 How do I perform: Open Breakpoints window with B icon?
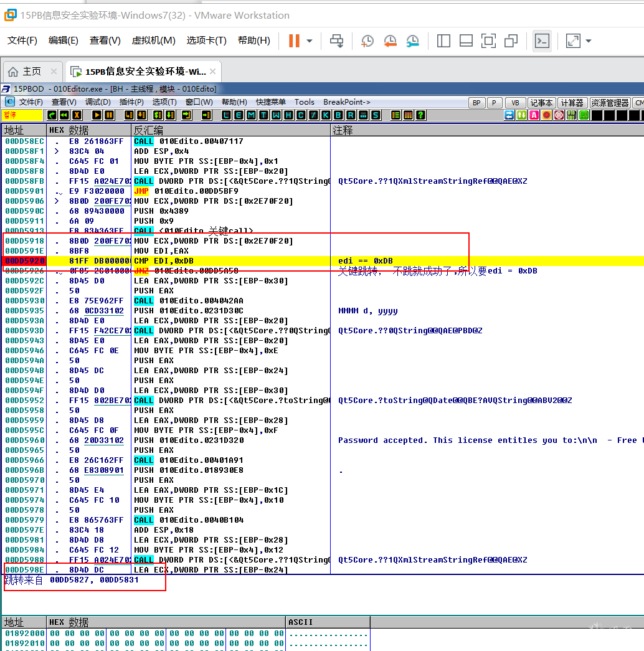[338, 115]
